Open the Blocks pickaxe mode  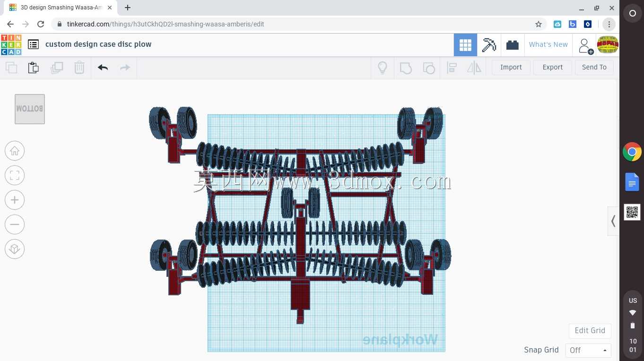(x=489, y=45)
